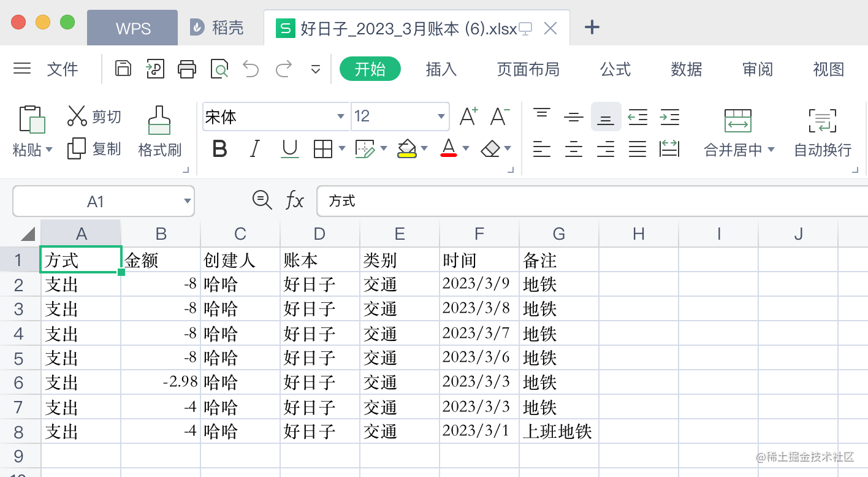Switch to the 插入 ribbon tab
868x477 pixels.
click(441, 69)
